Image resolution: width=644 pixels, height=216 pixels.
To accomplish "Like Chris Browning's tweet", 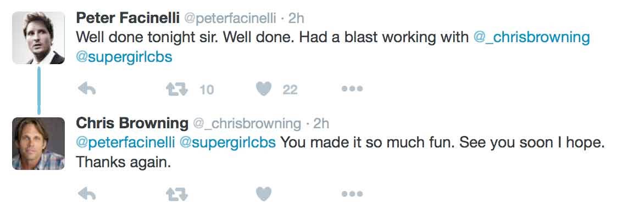I will point(264,194).
